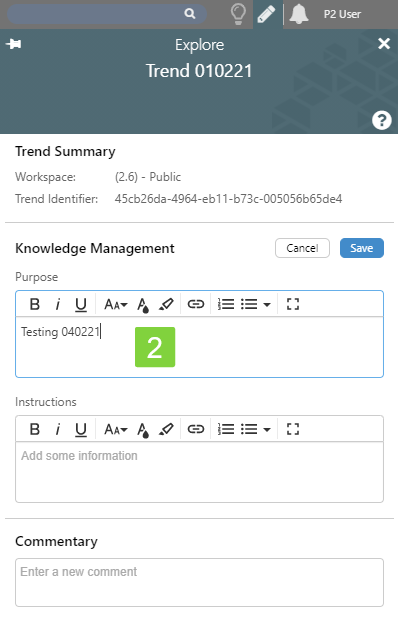The height and width of the screenshot is (640, 398).
Task: Open the P2 User menu
Action: coord(342,14)
